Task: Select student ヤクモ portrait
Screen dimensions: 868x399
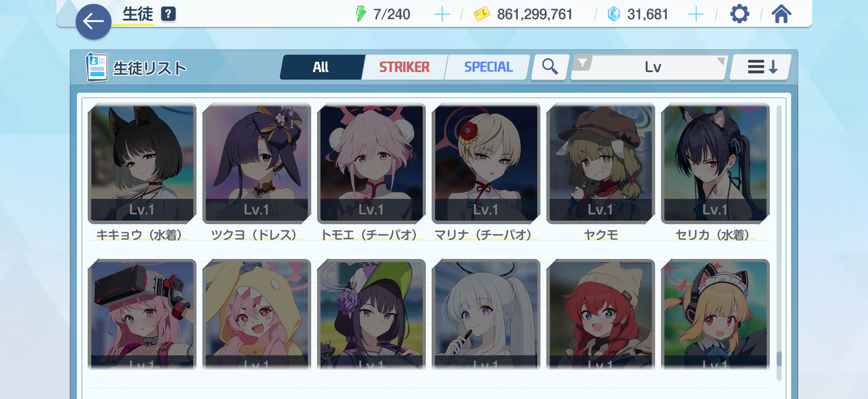Action: (601, 163)
